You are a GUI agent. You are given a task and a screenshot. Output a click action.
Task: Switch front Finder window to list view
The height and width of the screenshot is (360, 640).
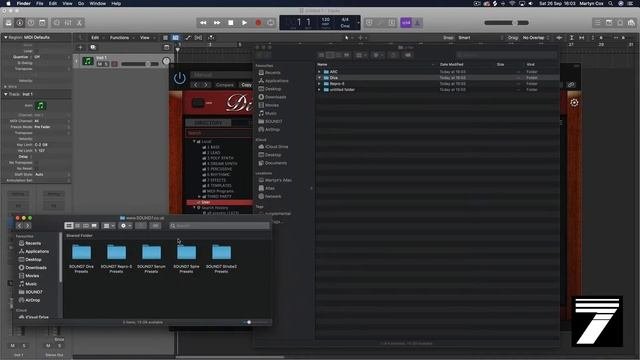tap(77, 226)
